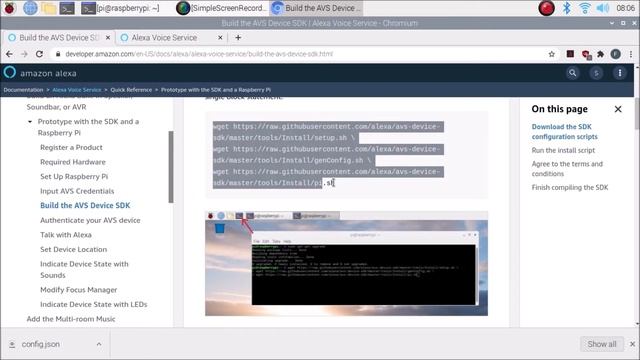Screen dimensions: 640x360
Task: Open the downloaded config.json file
Action: tap(40, 344)
